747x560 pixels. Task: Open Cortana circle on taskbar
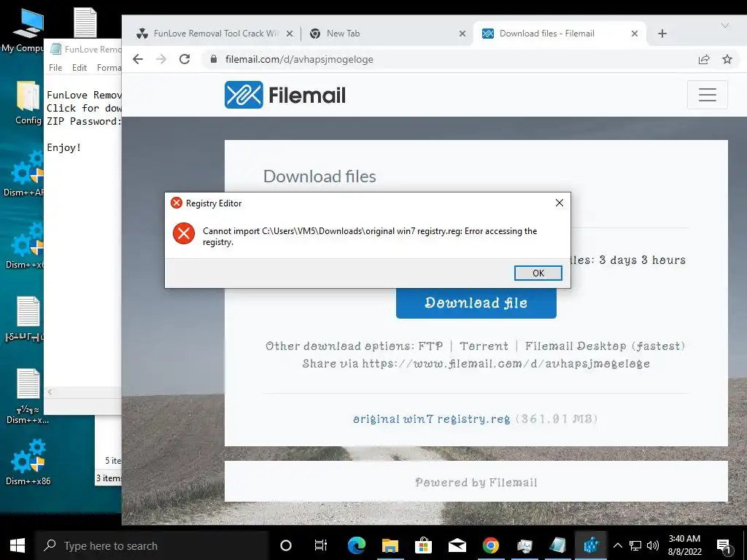pos(286,545)
